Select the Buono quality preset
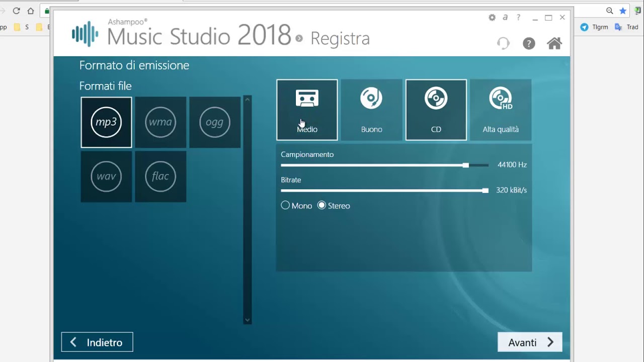The image size is (644, 362). (x=371, y=110)
